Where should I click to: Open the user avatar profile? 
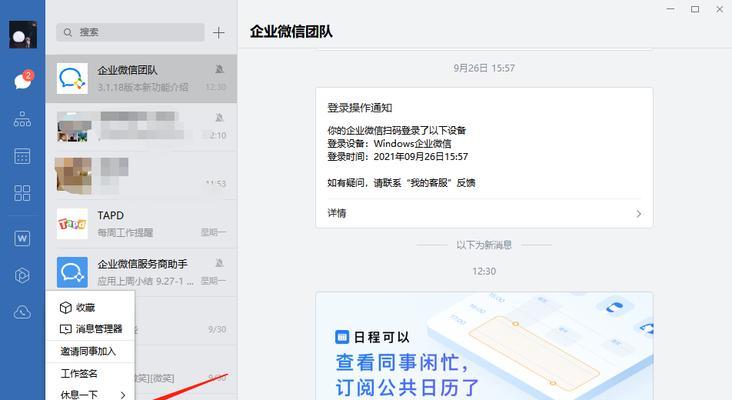click(x=22, y=35)
